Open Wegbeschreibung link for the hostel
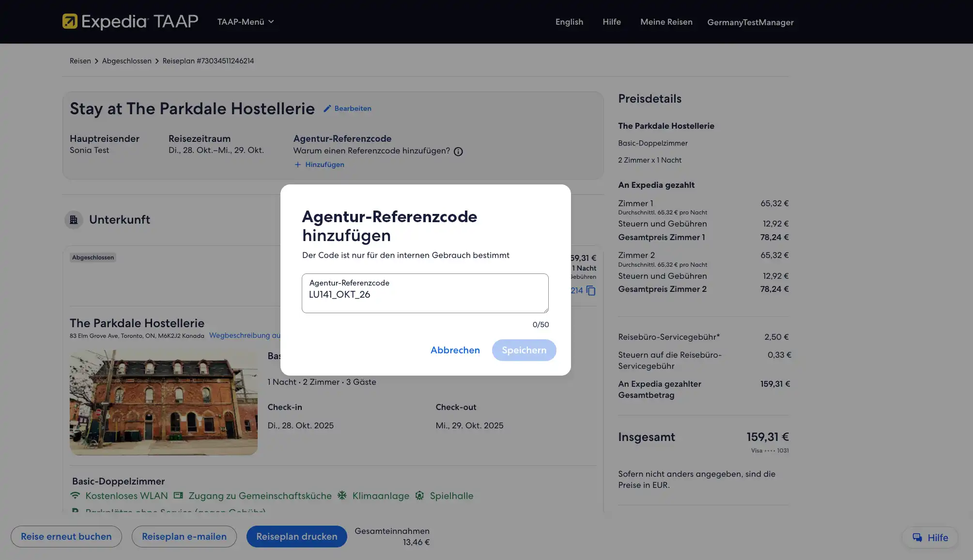The height and width of the screenshot is (560, 973). tap(245, 335)
